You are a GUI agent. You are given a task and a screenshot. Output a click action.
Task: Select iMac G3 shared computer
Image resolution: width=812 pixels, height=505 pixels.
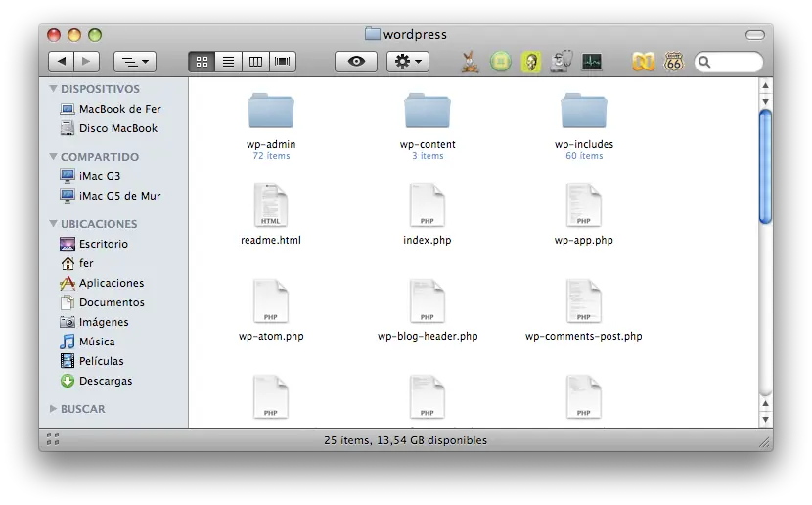tap(90, 176)
